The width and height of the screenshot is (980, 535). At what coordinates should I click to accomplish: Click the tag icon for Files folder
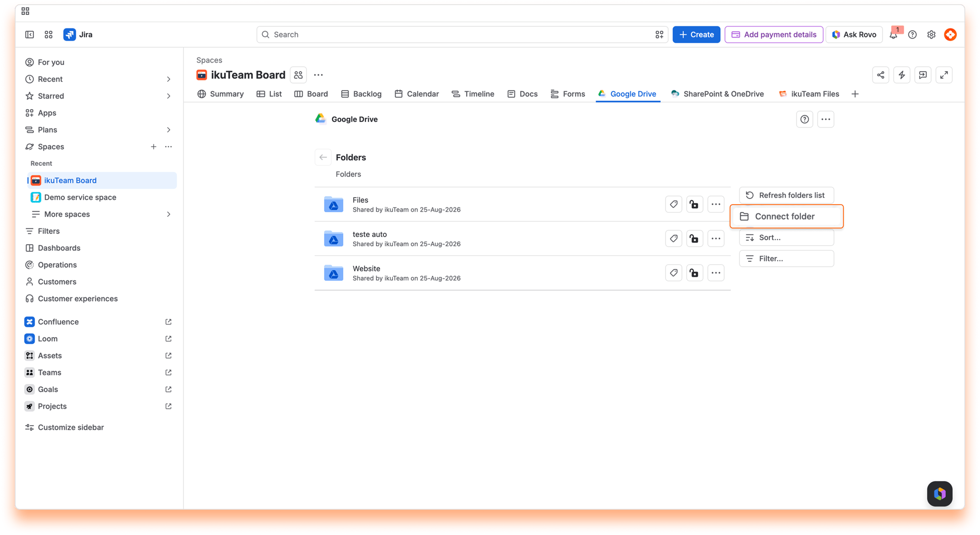point(674,204)
